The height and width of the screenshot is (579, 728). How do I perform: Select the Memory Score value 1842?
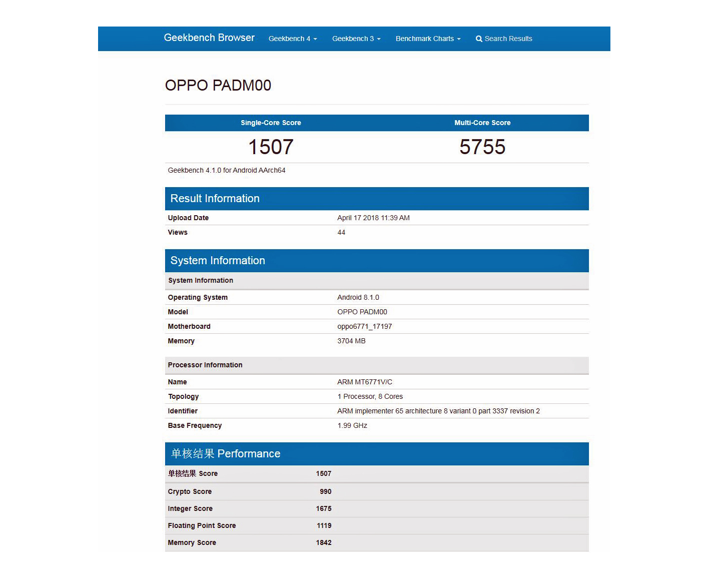tap(324, 543)
